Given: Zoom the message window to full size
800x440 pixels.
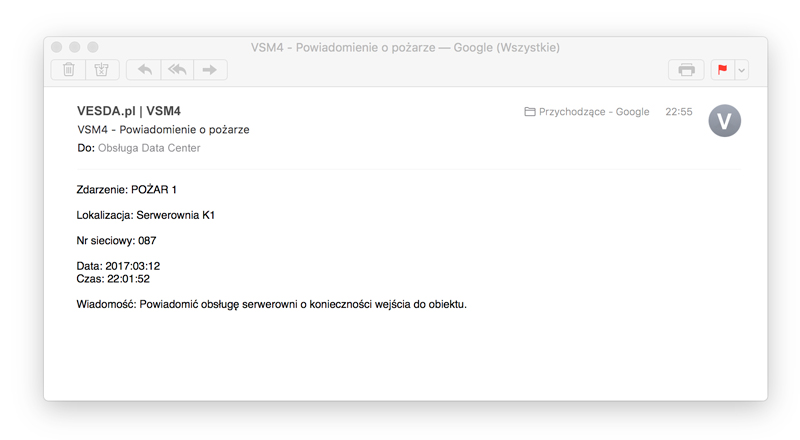Looking at the screenshot, I should click(93, 47).
